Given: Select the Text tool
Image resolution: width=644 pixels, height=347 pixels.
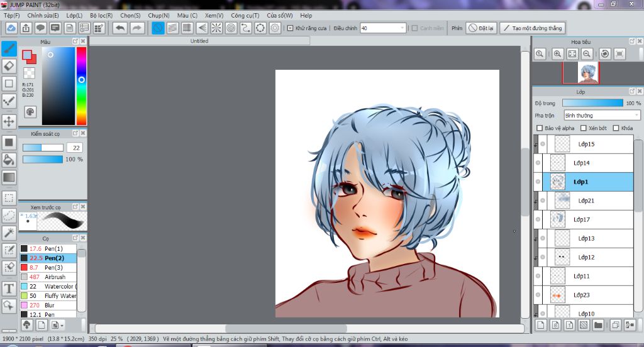Looking at the screenshot, I should [x=9, y=289].
